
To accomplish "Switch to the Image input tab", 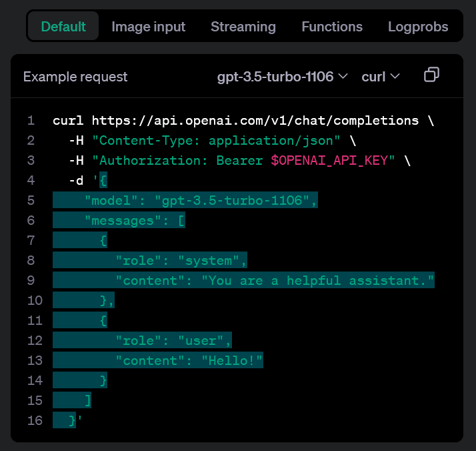I will pyautogui.click(x=149, y=27).
